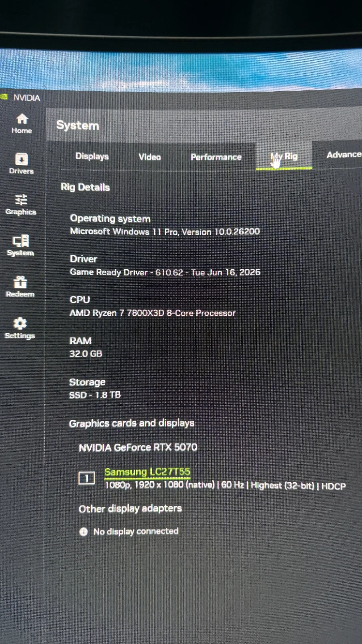Click the System page title
This screenshot has width=362, height=644.
pyautogui.click(x=77, y=125)
